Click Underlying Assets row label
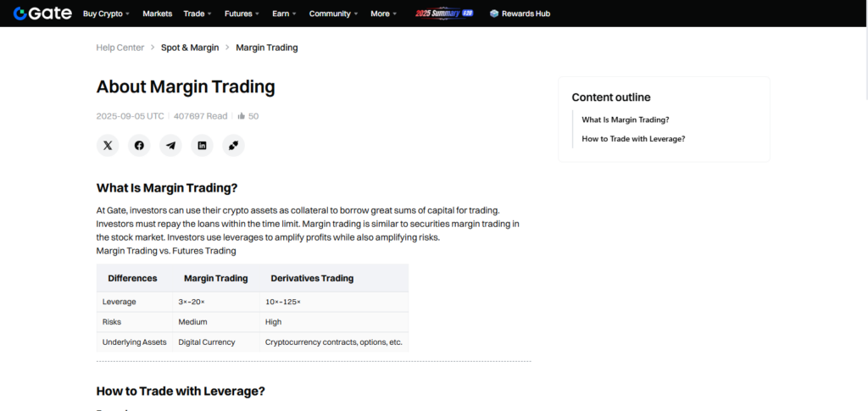Image resolution: width=868 pixels, height=411 pixels. click(x=135, y=342)
